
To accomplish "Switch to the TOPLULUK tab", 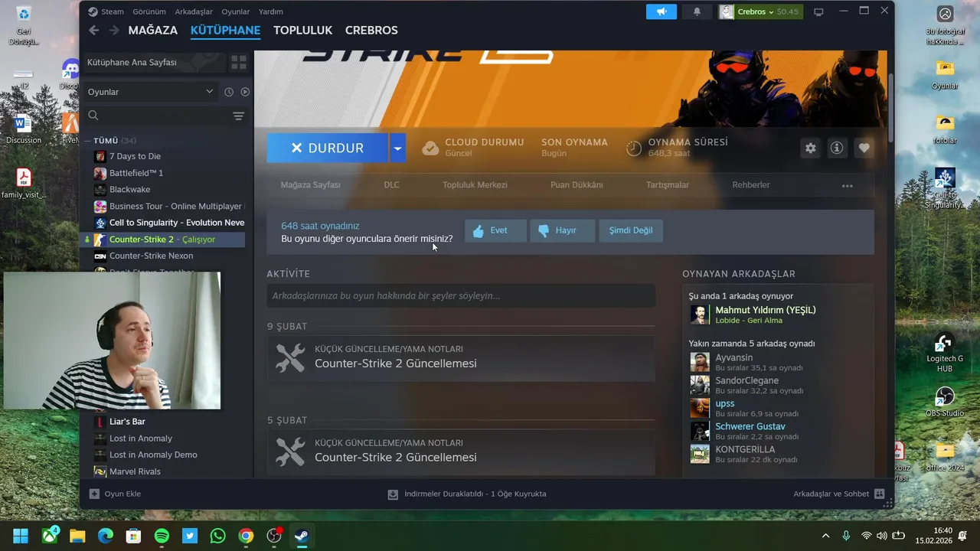I will click(x=302, y=31).
